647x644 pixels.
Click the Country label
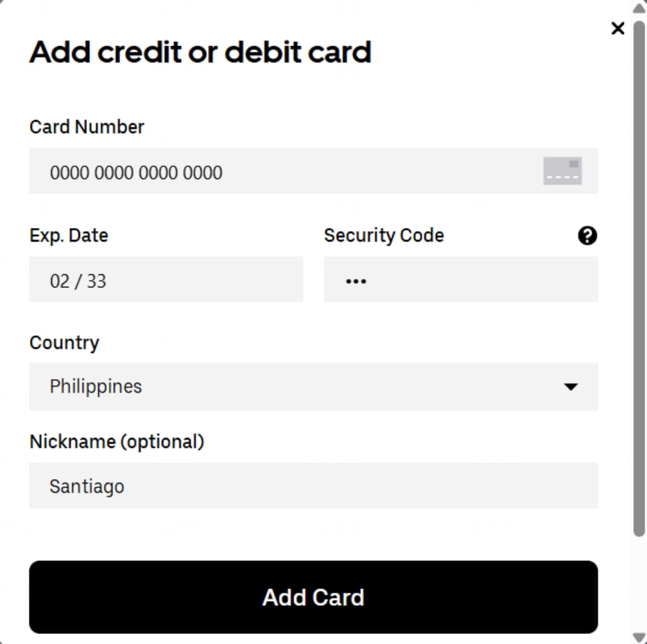click(x=64, y=343)
